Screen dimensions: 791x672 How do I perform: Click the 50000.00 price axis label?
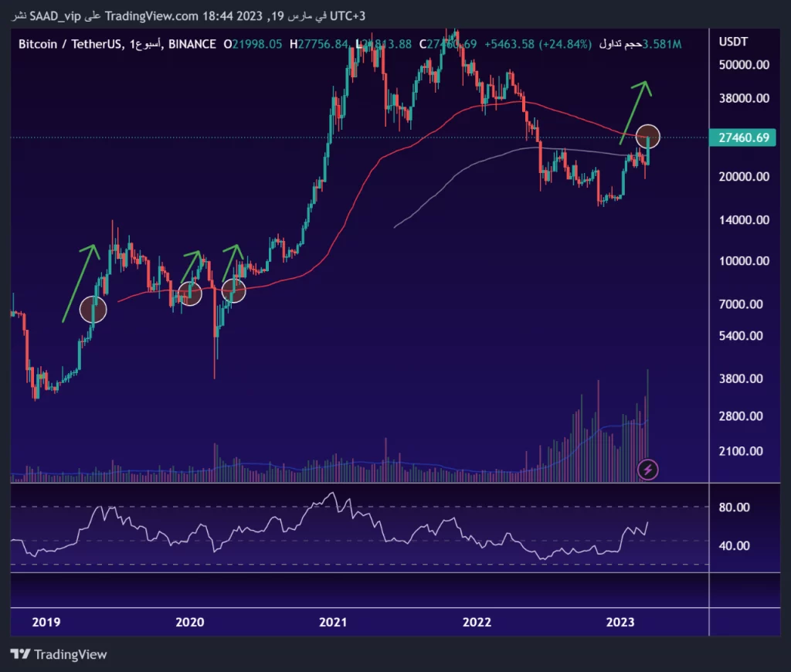[743, 65]
